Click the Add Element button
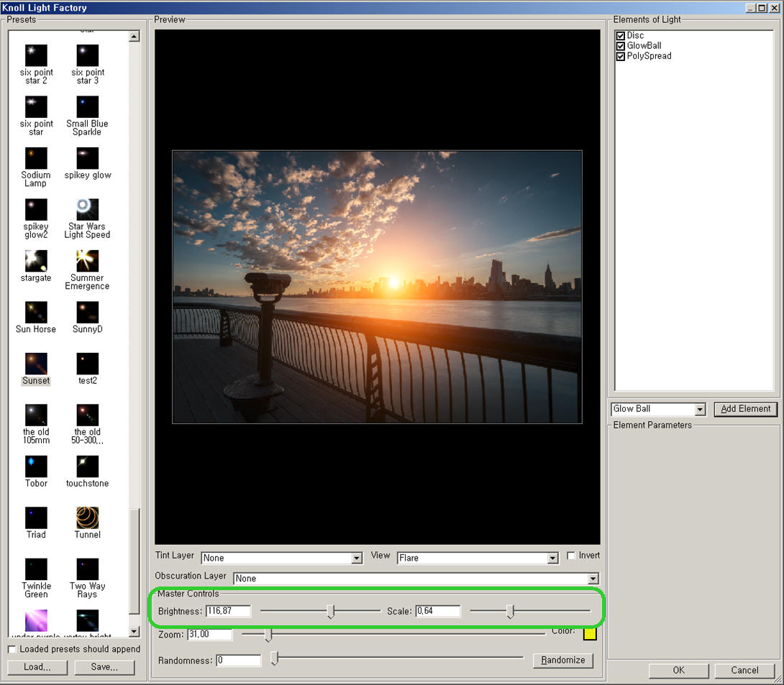The width and height of the screenshot is (784, 685). pos(745,409)
